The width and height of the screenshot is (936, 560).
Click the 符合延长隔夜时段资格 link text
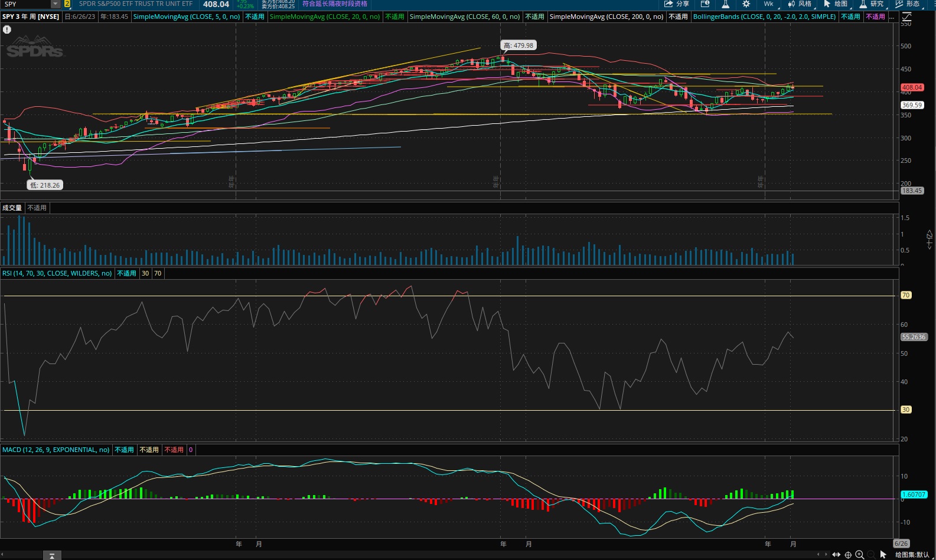click(335, 4)
